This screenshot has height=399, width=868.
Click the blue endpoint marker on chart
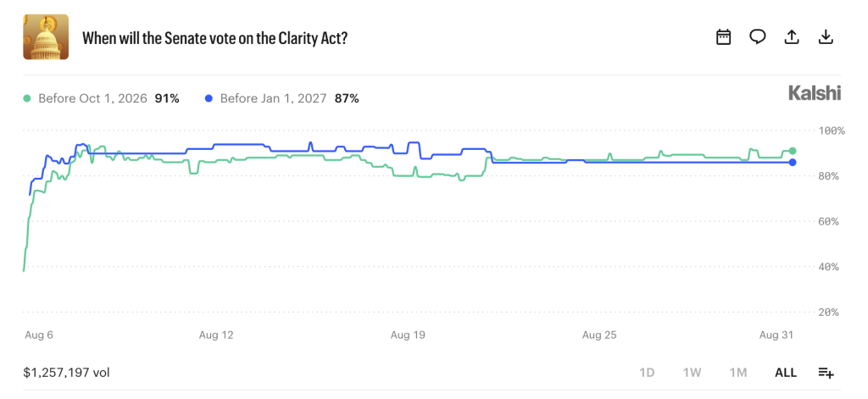tap(793, 162)
